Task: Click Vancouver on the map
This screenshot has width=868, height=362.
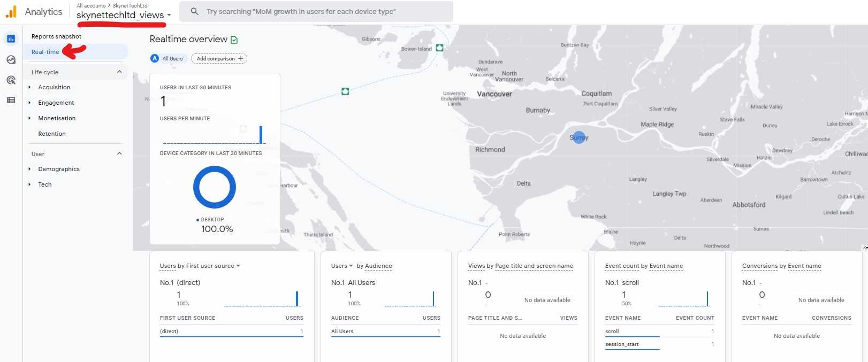Action: coord(494,94)
